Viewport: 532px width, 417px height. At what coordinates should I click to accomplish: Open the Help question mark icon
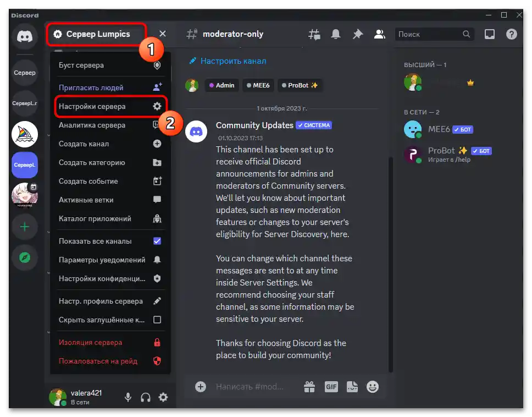coord(511,34)
